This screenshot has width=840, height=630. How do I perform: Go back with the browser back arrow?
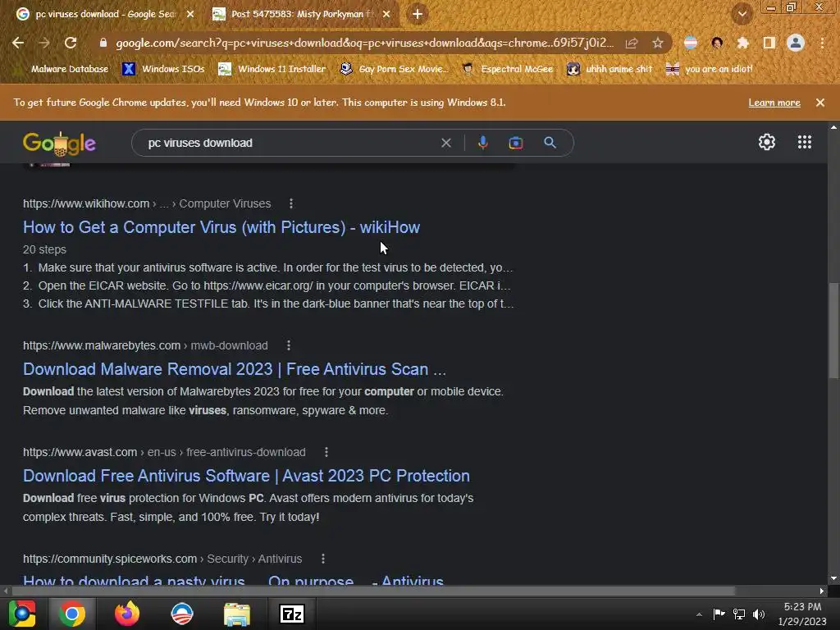pos(18,43)
